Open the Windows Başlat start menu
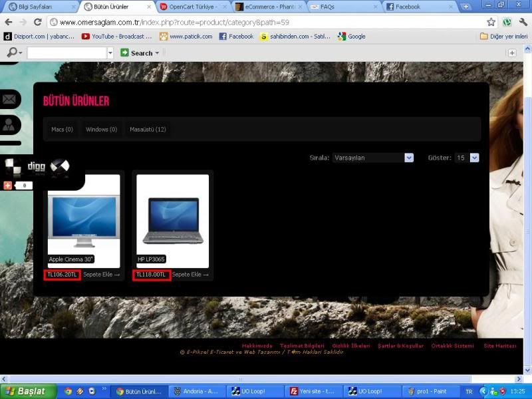This screenshot has width=532, height=399. pos(28,391)
